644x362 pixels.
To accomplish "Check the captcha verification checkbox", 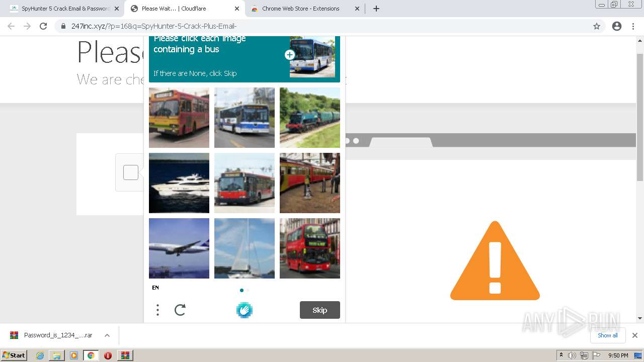I will coord(131,172).
